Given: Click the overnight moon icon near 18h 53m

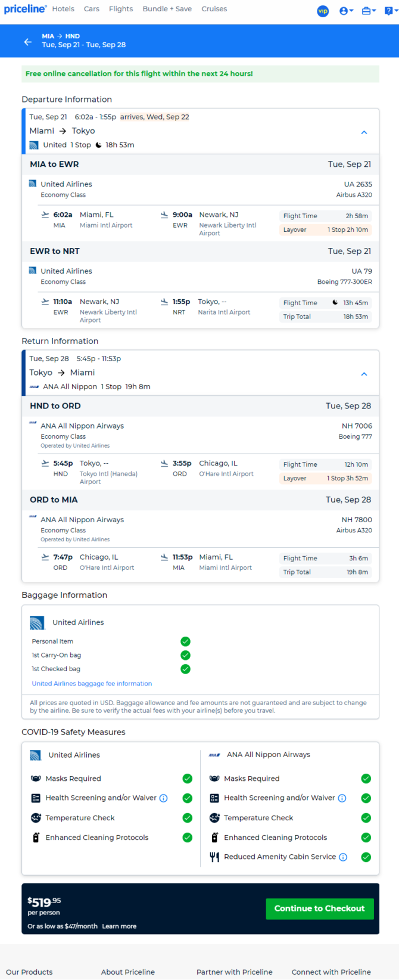Looking at the screenshot, I should [x=99, y=145].
